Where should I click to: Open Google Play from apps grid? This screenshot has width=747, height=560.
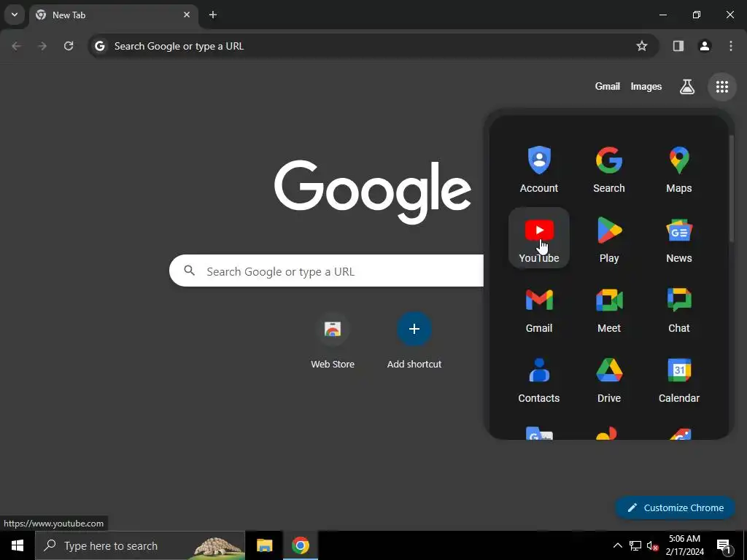point(609,238)
